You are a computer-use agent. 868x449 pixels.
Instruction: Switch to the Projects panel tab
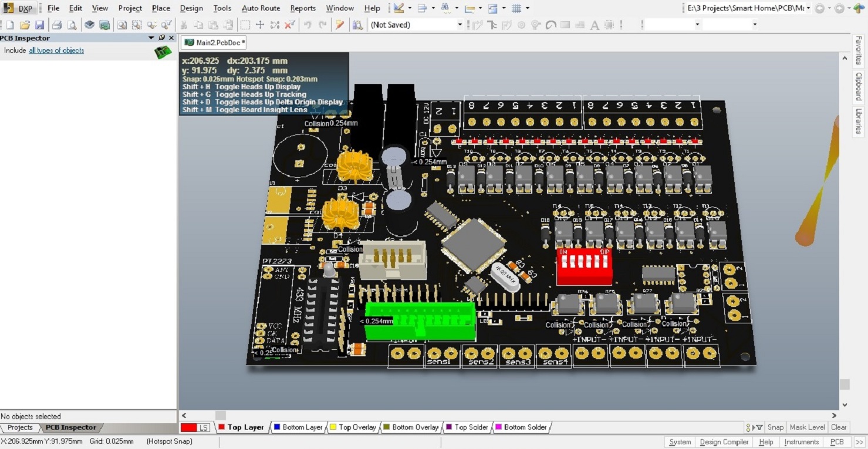coord(20,427)
